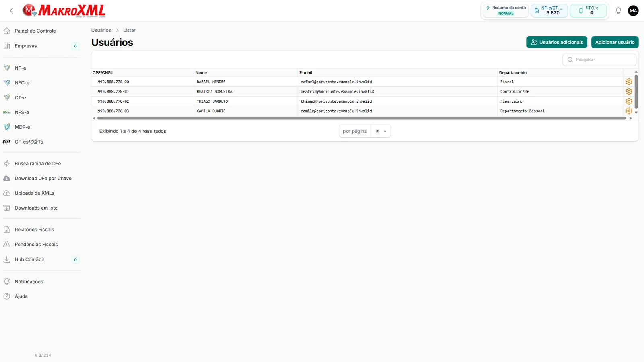This screenshot has width=644, height=362.
Task: Click the MakroXML logo
Action: pos(64,11)
